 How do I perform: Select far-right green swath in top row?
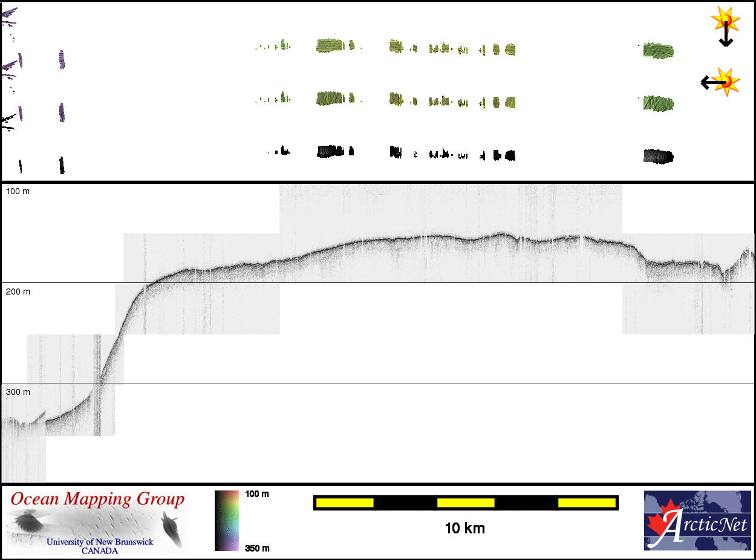pos(658,50)
